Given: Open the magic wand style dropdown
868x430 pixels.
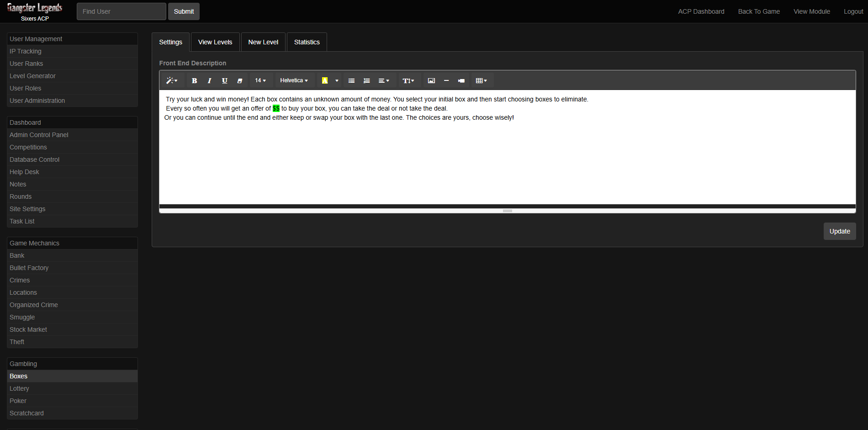Looking at the screenshot, I should click(172, 80).
